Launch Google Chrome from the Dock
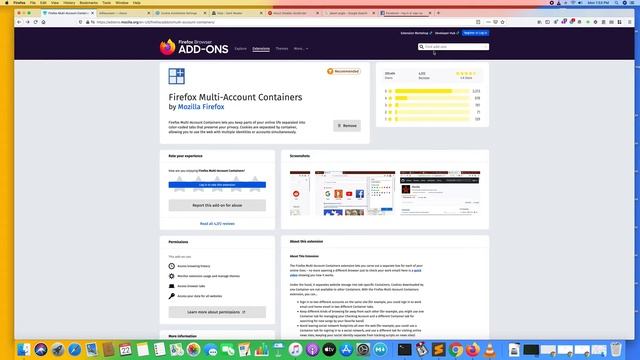Screen dimensions: 640x360 coord(456,350)
